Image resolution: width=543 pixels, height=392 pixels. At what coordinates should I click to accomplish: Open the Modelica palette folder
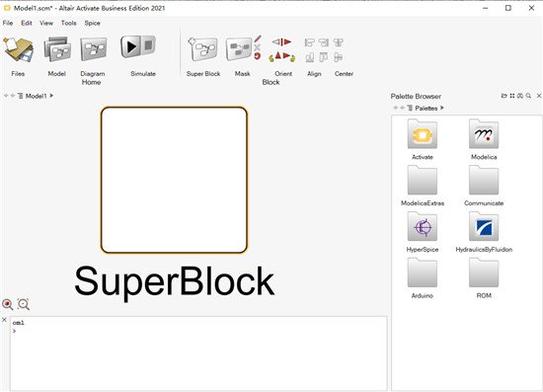(x=484, y=138)
